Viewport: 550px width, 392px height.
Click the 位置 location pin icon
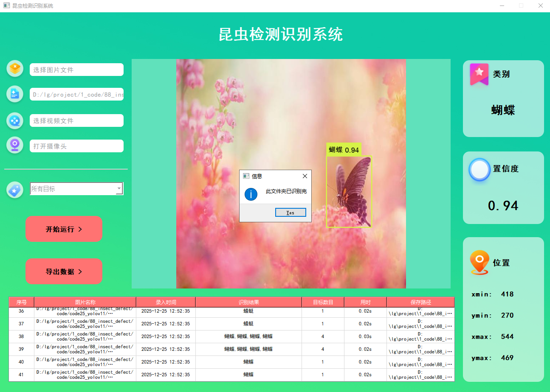tap(479, 263)
